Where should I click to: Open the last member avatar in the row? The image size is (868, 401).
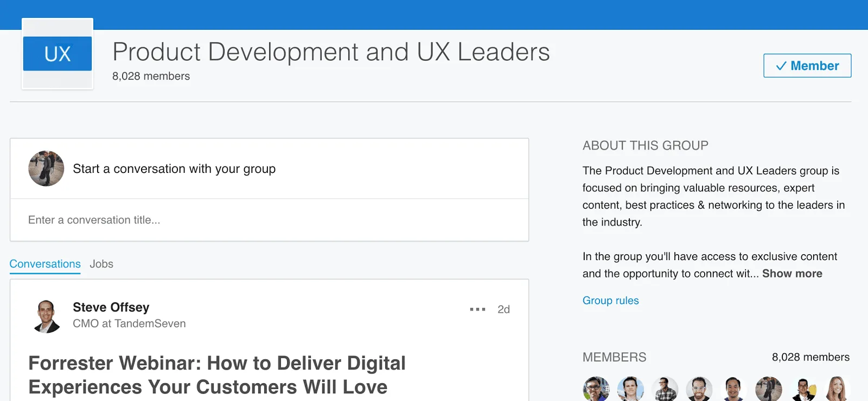click(837, 389)
